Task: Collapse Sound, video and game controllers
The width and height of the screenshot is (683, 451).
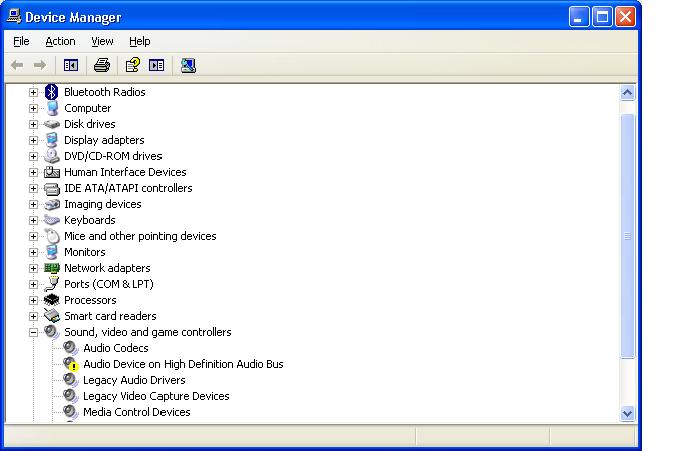Action: 33,332
